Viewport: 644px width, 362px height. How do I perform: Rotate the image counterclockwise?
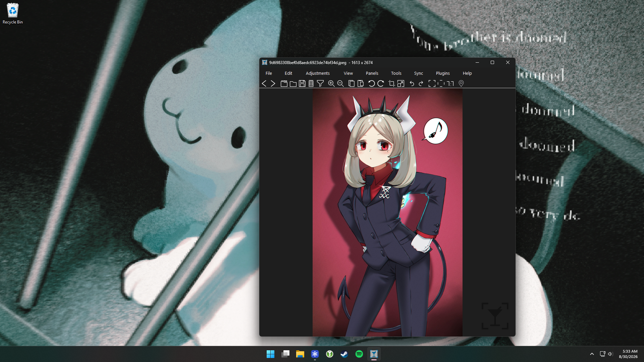(x=371, y=83)
